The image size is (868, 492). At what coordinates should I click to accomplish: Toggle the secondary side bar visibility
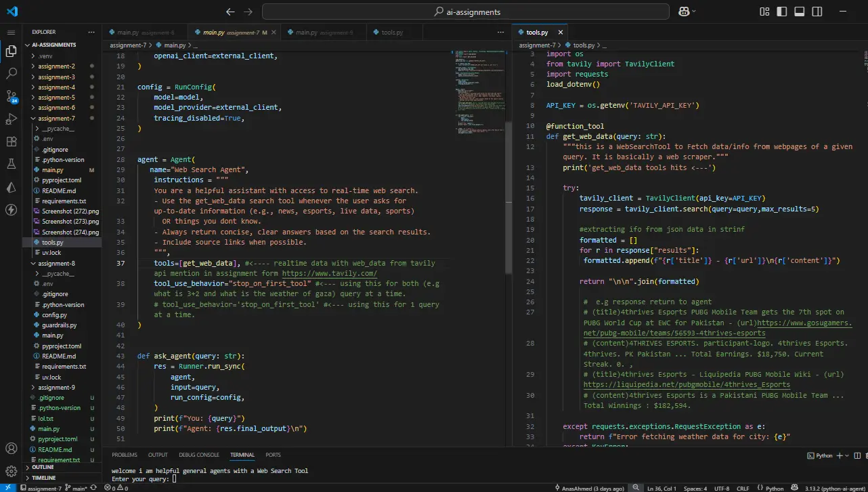pyautogui.click(x=816, y=12)
